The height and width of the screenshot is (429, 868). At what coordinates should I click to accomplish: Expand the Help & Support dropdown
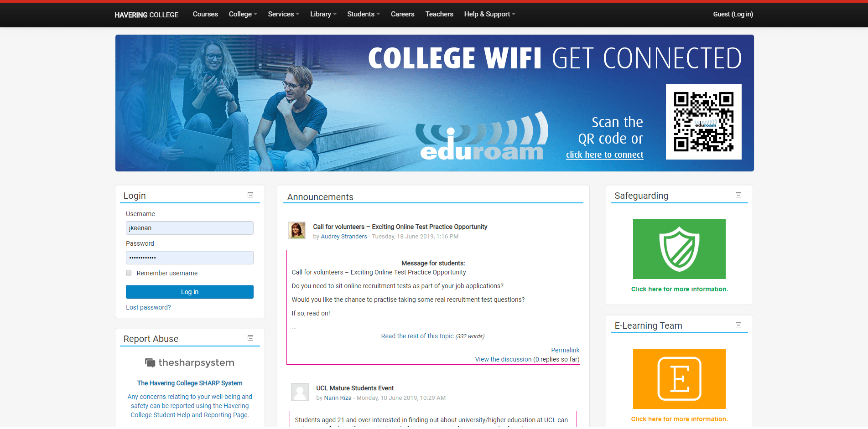click(489, 14)
